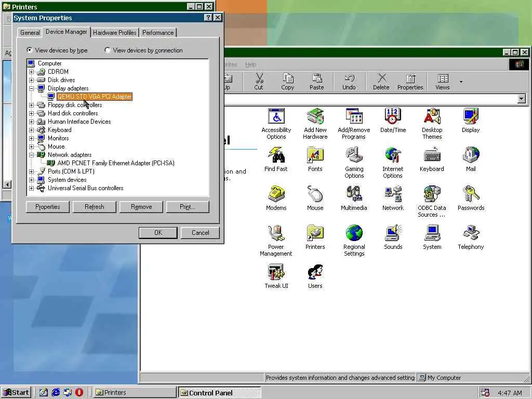Click the Properties toolbar button in Control Panel
The image size is (532, 399).
click(410, 82)
